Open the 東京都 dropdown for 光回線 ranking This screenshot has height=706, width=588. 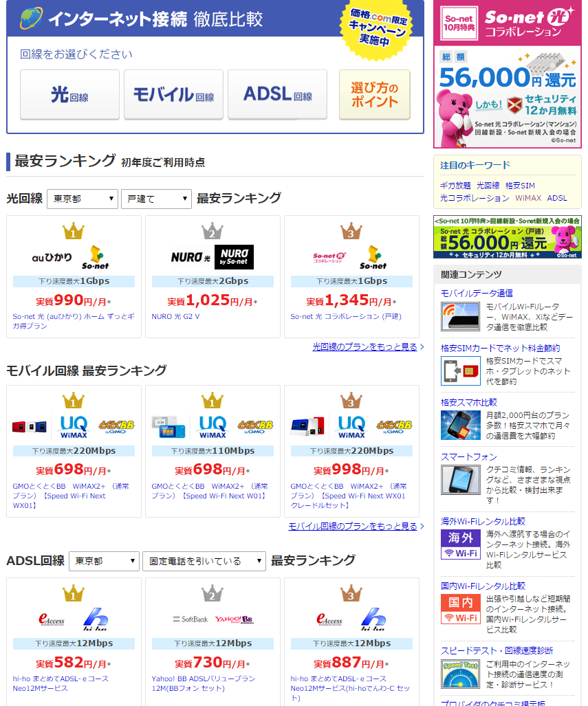coord(83,199)
